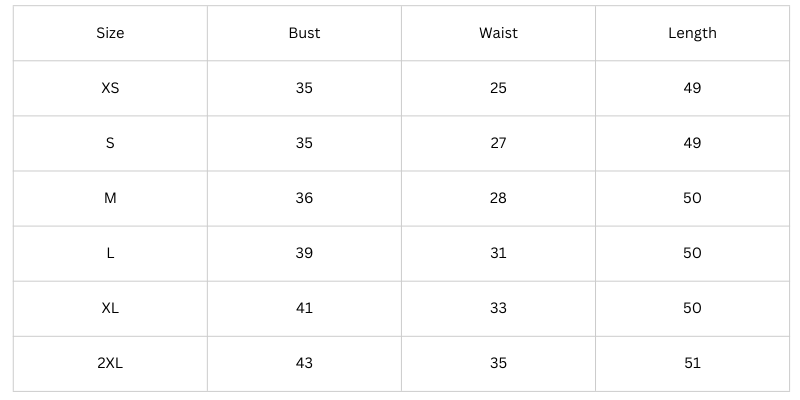800x400 pixels.
Task: Select the Length column header
Action: tap(692, 33)
